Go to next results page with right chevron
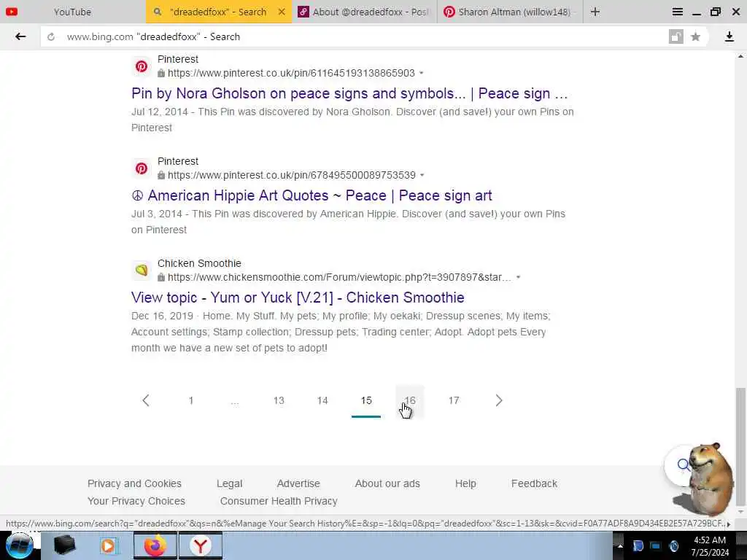Screen dimensions: 747x560 pos(499,400)
